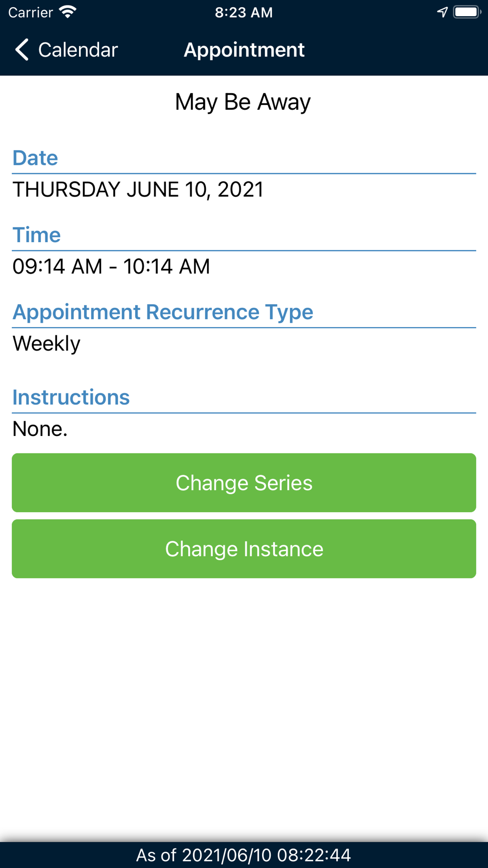488x868 pixels.
Task: Tap the location services arrow icon
Action: click(442, 12)
